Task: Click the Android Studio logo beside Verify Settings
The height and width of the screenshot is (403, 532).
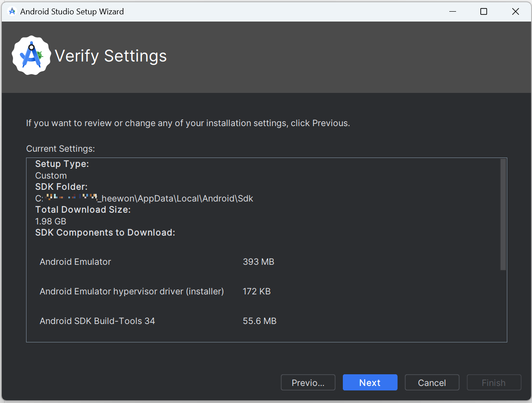Action: click(31, 55)
